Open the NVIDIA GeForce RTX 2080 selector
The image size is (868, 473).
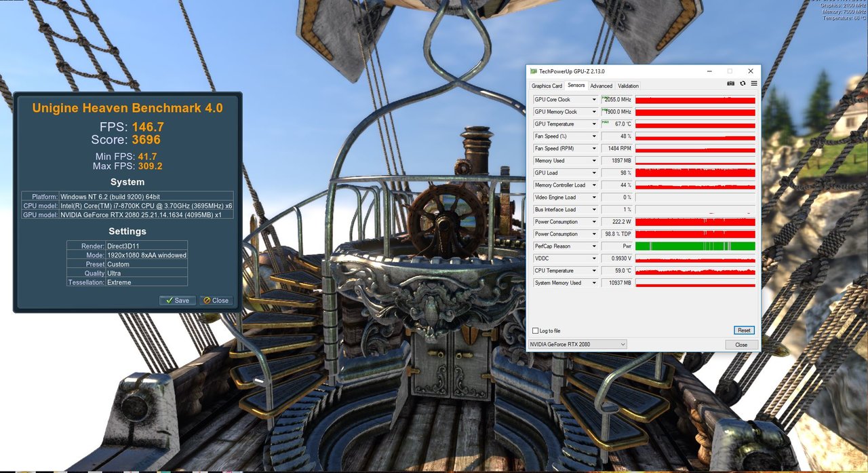point(577,345)
